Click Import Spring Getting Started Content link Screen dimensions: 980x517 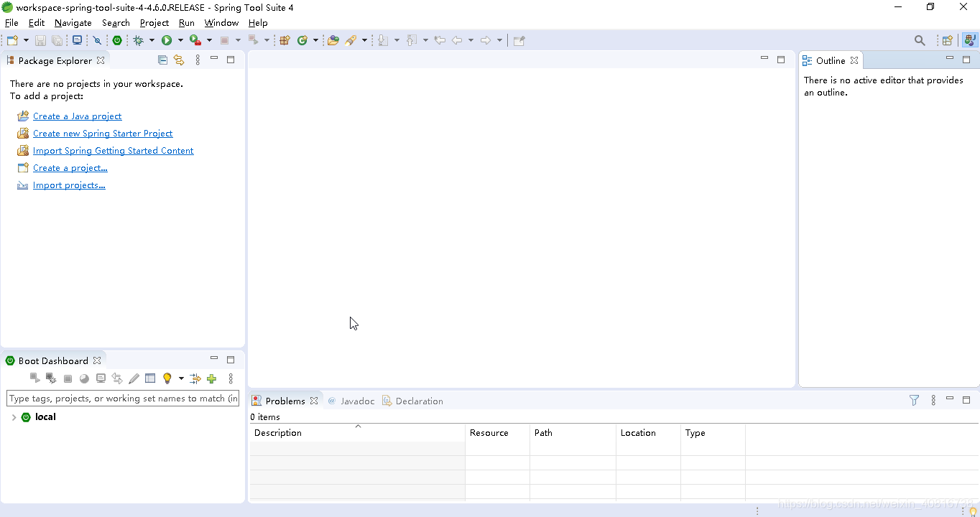[114, 151]
